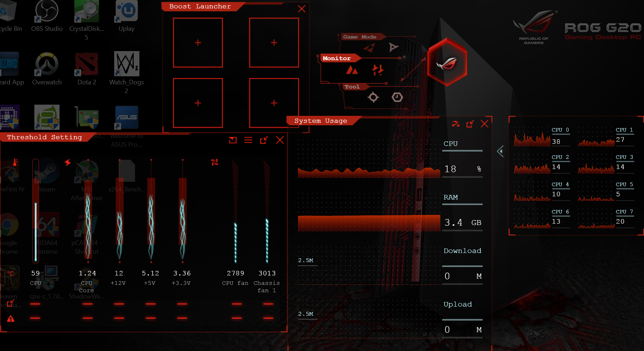Add an app to bottom-right Boost Launcher slot
This screenshot has height=351, width=644.
click(274, 103)
